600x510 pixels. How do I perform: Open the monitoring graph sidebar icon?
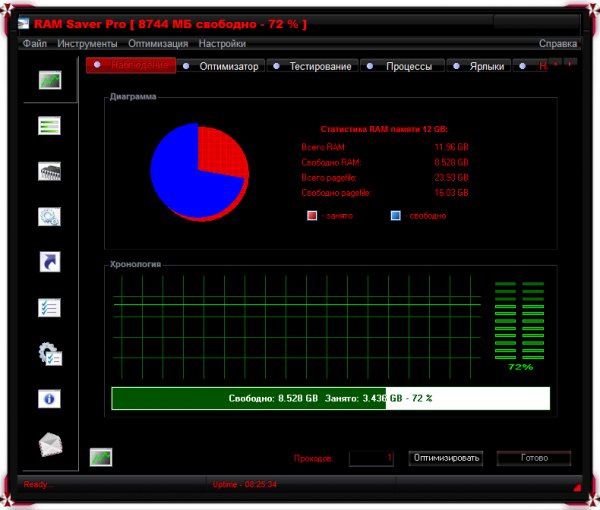coord(50,80)
